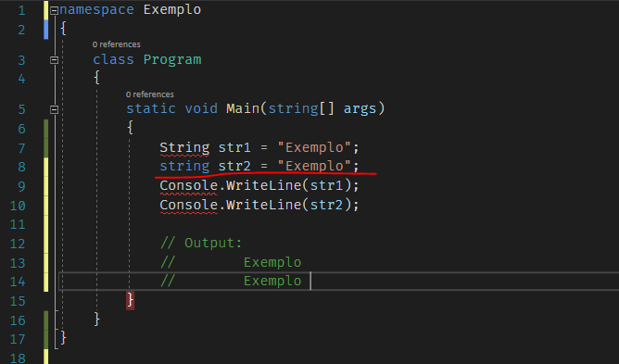Screen dimensions: 619x364
Task: Click the highlighted closing brace on line 15
Action: pyautogui.click(x=131, y=300)
